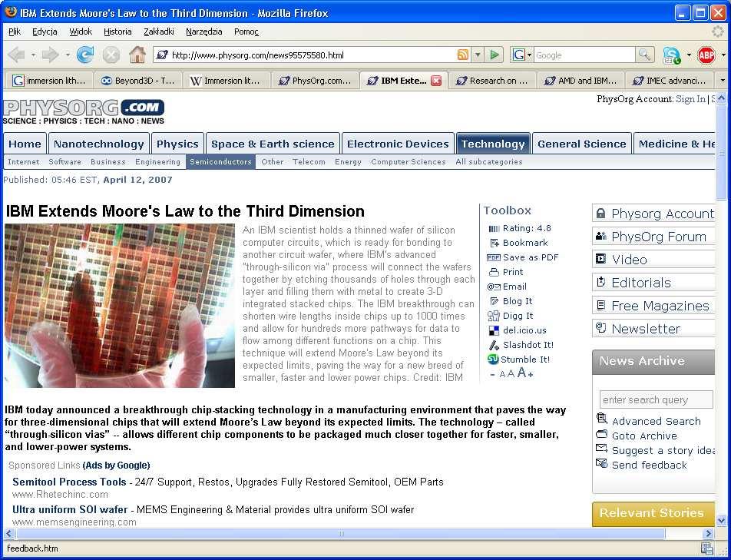
Task: Click the printer icon in Toolbox
Action: tap(494, 272)
